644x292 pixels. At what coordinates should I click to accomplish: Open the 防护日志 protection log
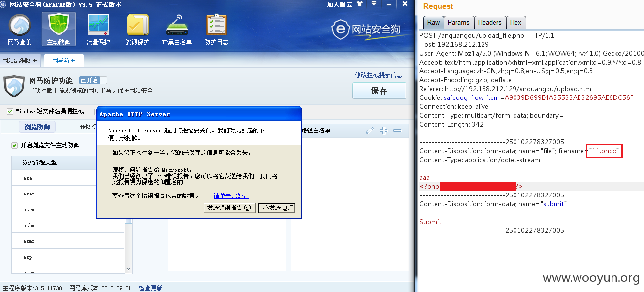pyautogui.click(x=217, y=30)
